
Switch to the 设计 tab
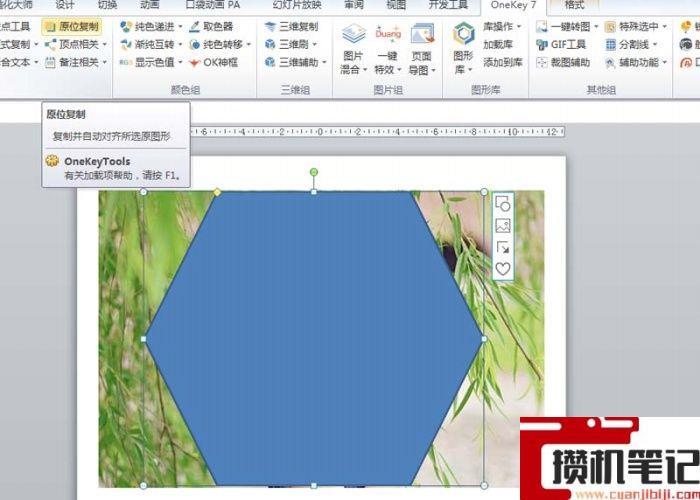[65, 5]
